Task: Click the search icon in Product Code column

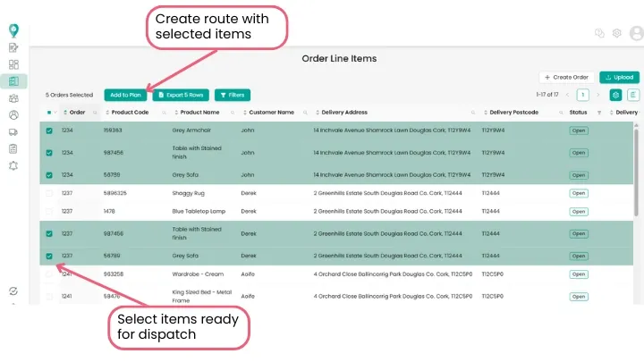Action: coord(164,113)
